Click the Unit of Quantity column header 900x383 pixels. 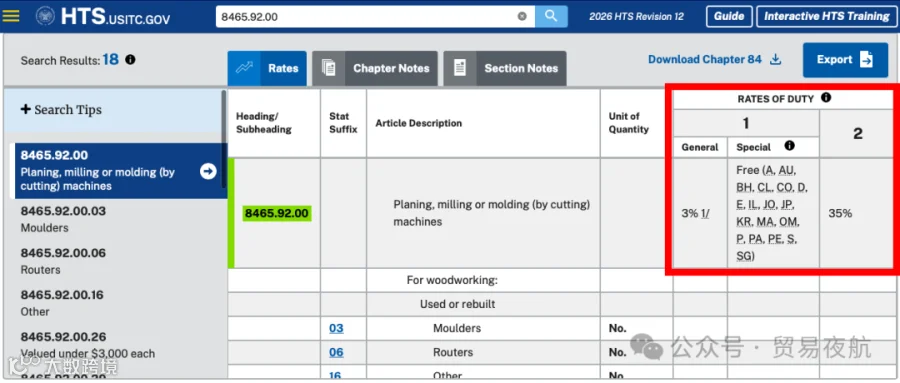pos(637,123)
